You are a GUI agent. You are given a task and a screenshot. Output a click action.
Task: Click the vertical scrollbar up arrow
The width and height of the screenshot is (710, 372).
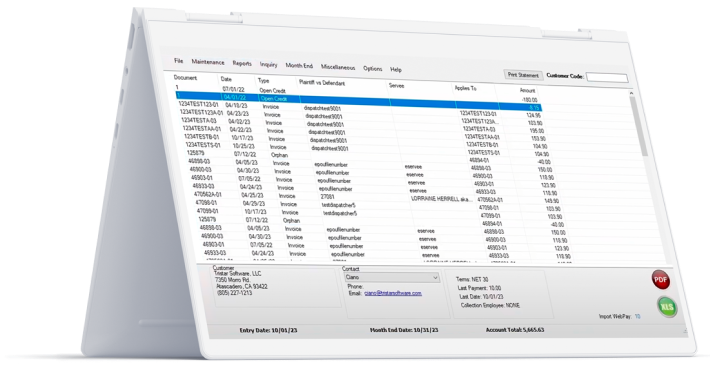631,93
